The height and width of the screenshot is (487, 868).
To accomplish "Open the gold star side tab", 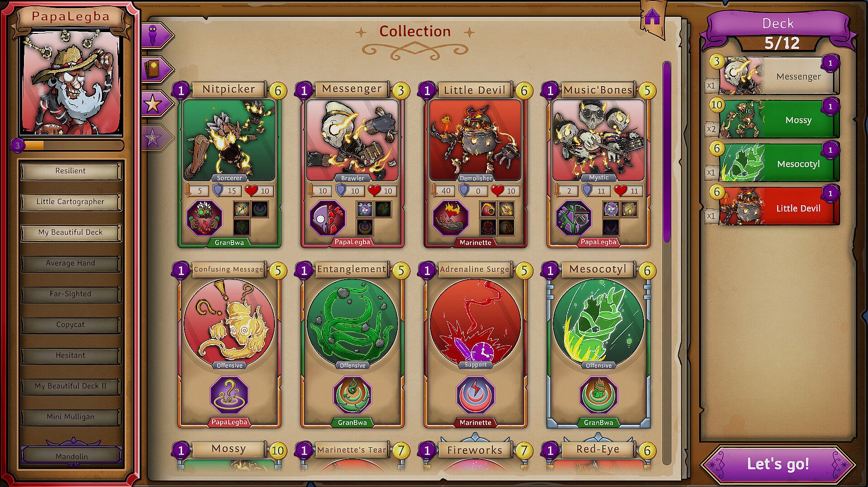I will coord(156,104).
